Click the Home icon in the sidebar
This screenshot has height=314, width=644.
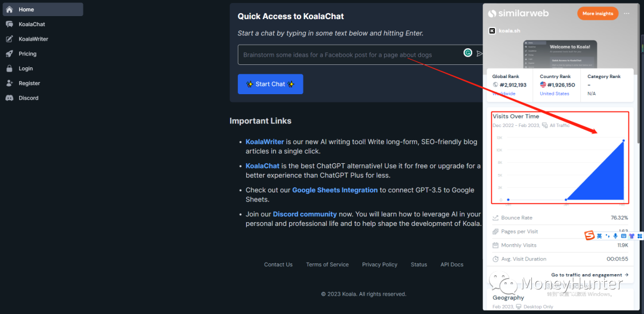pos(10,10)
